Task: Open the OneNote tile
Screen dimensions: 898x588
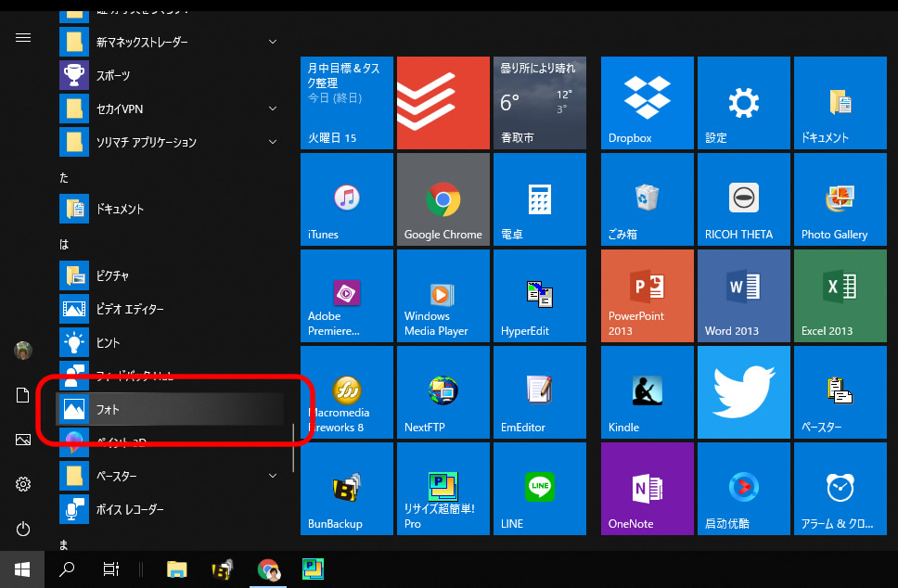Action: tap(647, 489)
